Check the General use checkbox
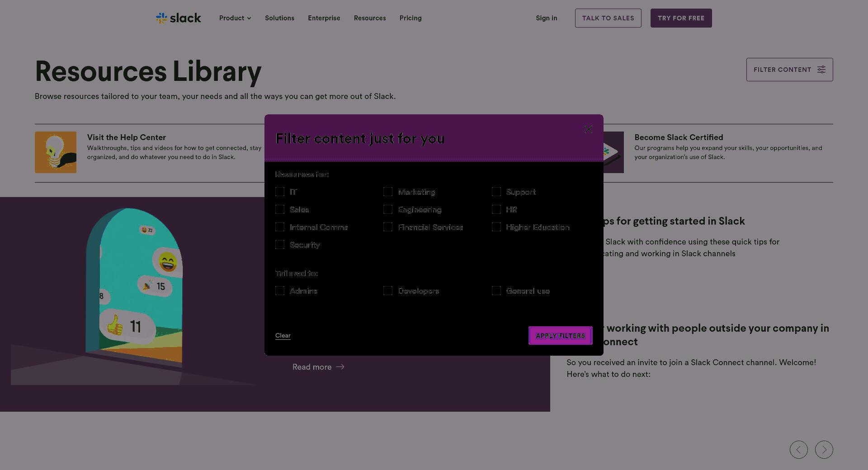 coord(496,291)
